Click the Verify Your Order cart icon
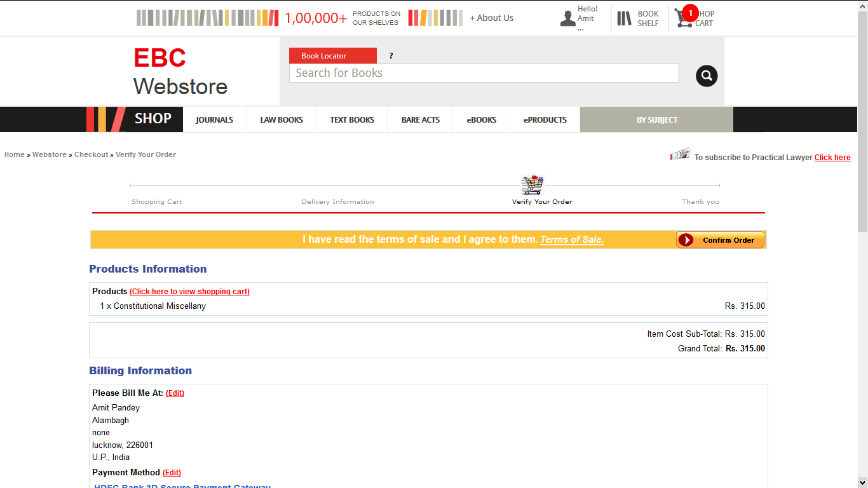This screenshot has width=868, height=488. (x=532, y=185)
